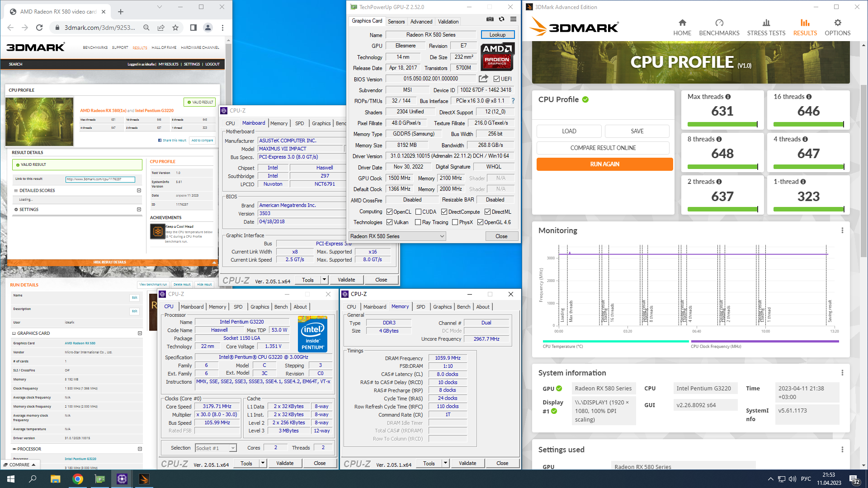Open Chrome profile avatar

(208, 28)
